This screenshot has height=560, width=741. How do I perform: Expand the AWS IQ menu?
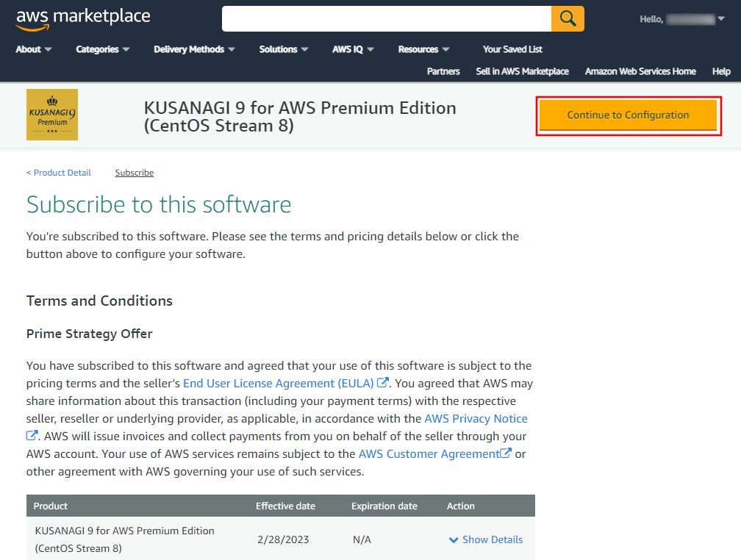point(353,49)
